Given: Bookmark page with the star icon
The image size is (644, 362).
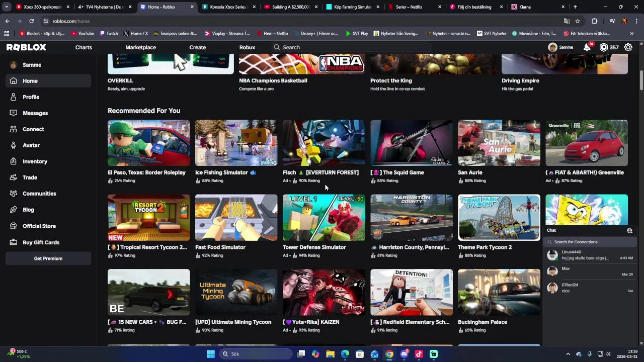Looking at the screenshot, I should [578, 21].
